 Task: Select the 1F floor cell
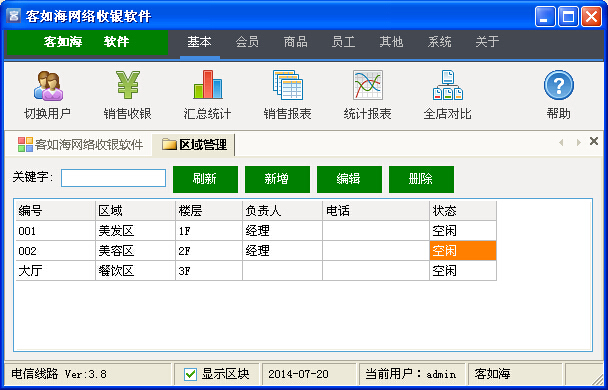(209, 231)
